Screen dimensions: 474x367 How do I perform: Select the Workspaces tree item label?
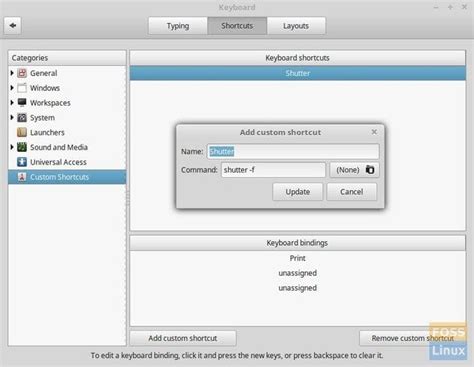click(x=50, y=103)
